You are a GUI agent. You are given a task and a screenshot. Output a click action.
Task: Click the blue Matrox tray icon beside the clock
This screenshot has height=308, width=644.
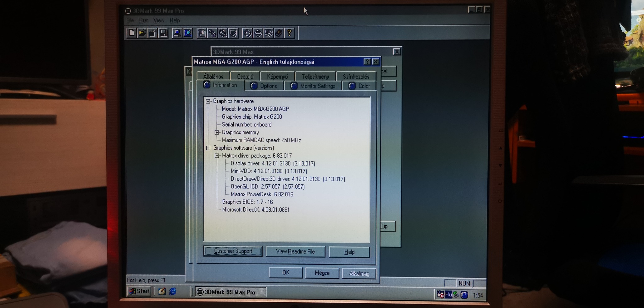[464, 295]
